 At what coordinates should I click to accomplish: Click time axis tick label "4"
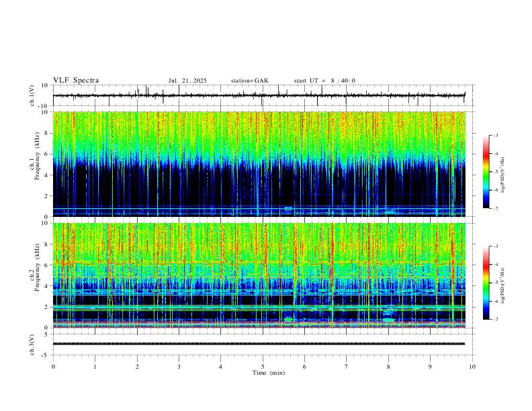click(x=220, y=367)
